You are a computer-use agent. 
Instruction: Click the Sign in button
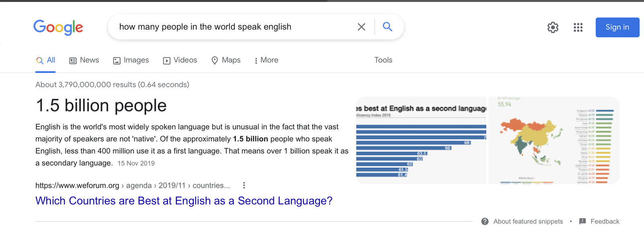click(617, 27)
